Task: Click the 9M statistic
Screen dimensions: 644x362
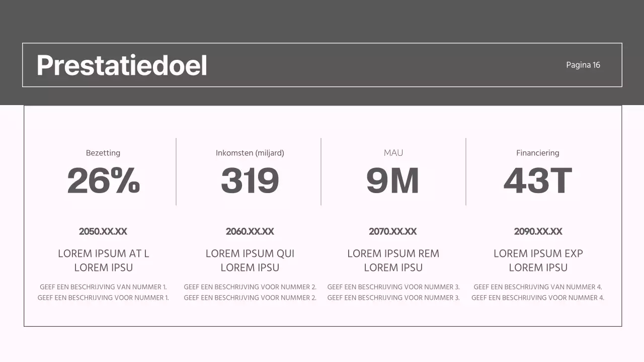Action: [x=393, y=181]
